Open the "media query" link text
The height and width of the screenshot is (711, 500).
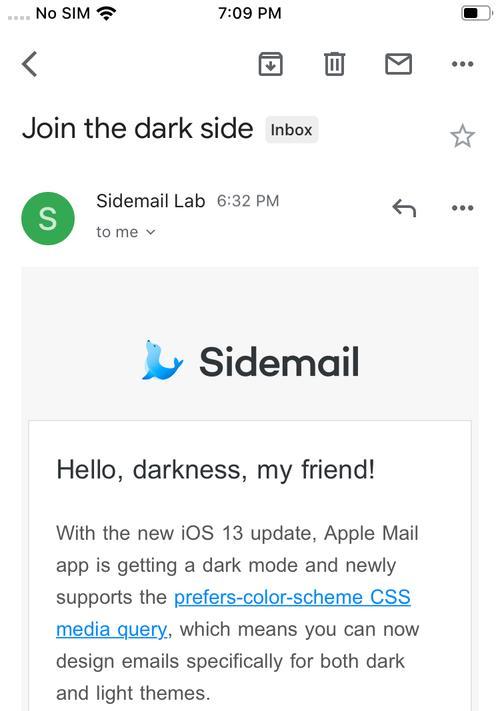112,629
